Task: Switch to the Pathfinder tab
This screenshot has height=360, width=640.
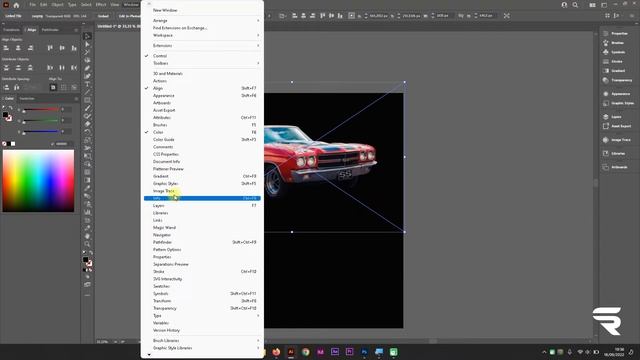Action: (50, 30)
